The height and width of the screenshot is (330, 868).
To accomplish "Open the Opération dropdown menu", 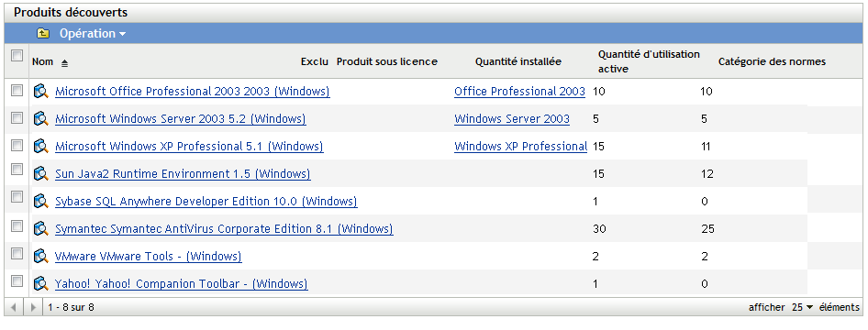I will [93, 34].
